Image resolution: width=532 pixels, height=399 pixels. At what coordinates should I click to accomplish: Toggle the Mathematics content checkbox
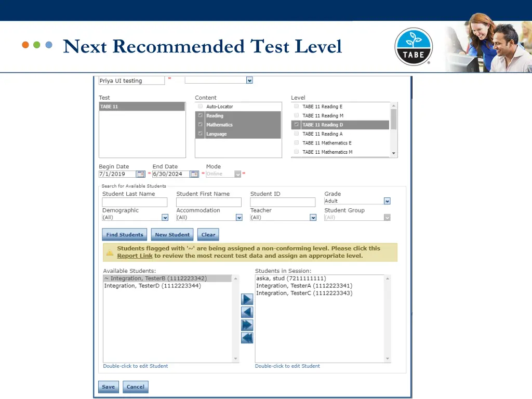200,125
